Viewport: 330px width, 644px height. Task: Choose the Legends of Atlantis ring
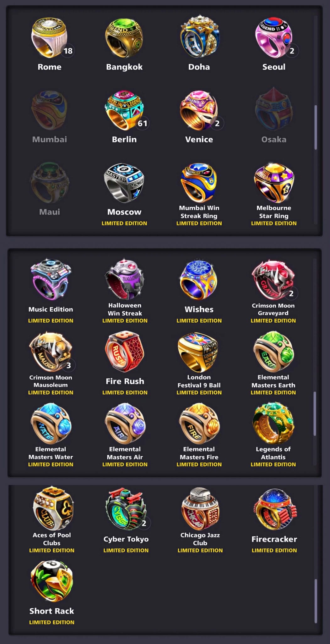coord(273,423)
